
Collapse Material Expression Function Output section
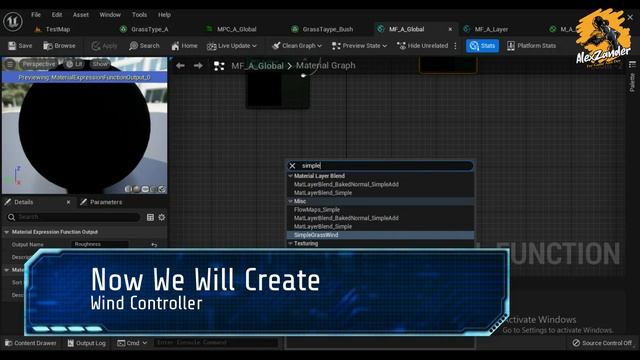(7, 232)
